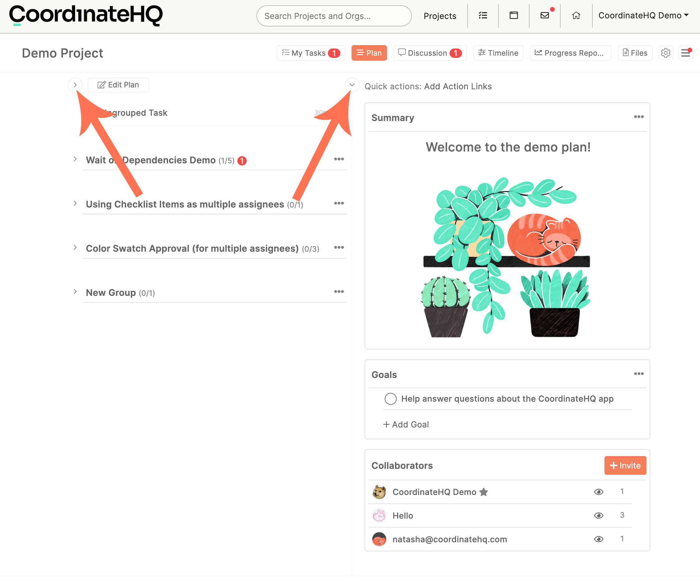Click the natasha@coordinatehq.com avatar
This screenshot has width=700, height=588.
[x=379, y=539]
